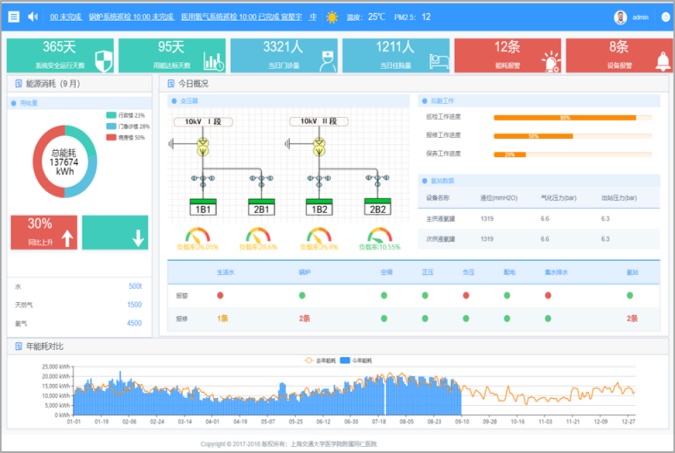
Task: Open the 3321人 daily outpatient card
Action: point(284,55)
